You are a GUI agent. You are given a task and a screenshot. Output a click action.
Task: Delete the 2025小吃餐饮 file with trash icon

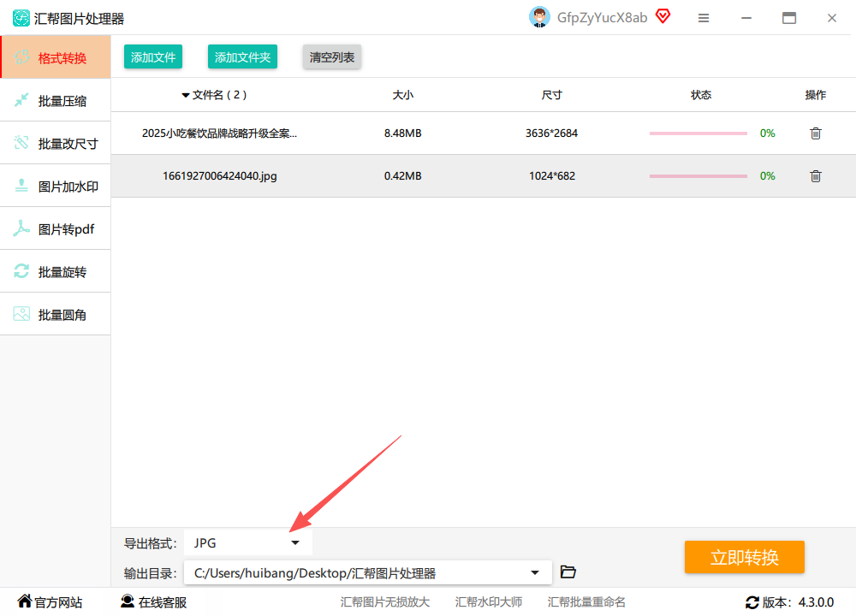click(x=816, y=133)
